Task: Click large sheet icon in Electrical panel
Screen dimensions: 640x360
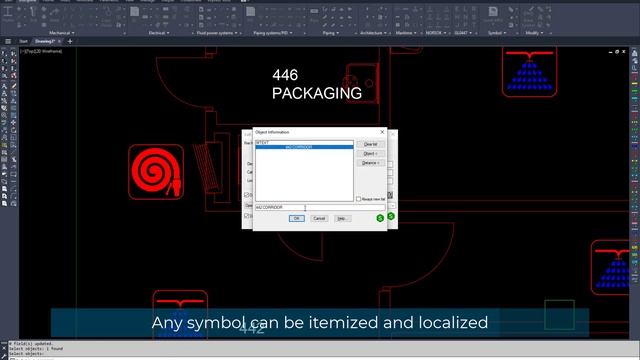Action: [x=134, y=12]
